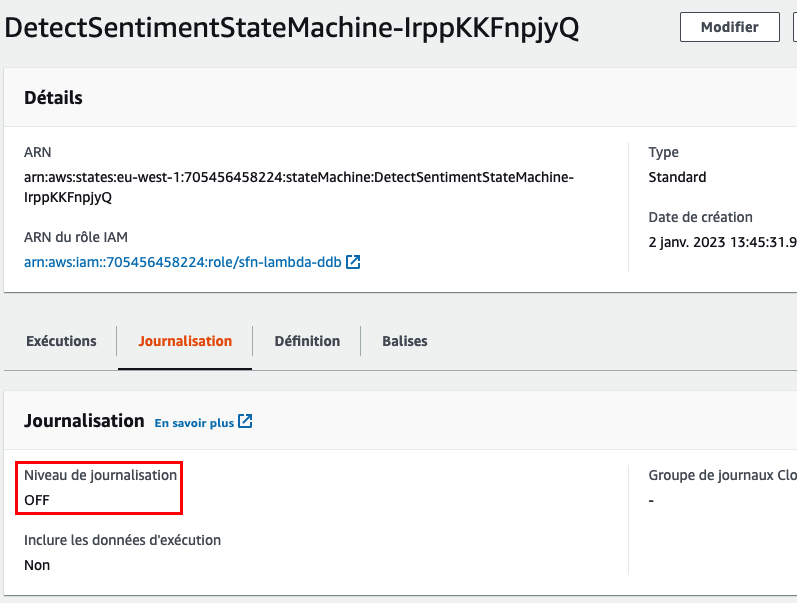Select the Journalisation tab
Viewport: 797px width, 603px height.
coord(185,341)
